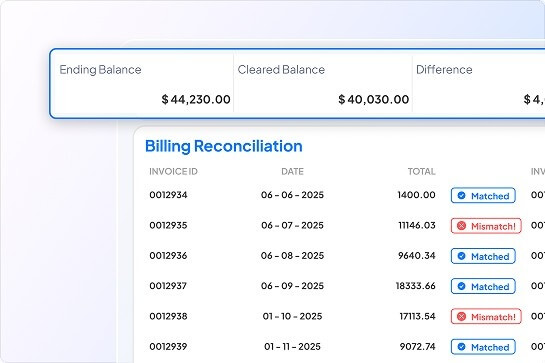545x363 pixels.
Task: Click the red cross icon in row 0012938
Action: pos(461,316)
